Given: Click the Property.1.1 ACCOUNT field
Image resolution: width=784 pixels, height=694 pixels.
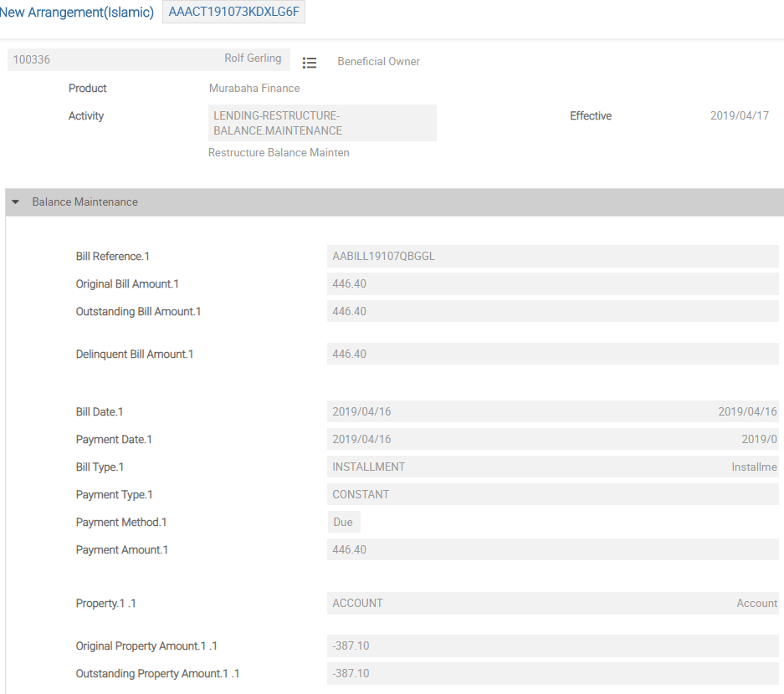Looking at the screenshot, I should (519, 604).
